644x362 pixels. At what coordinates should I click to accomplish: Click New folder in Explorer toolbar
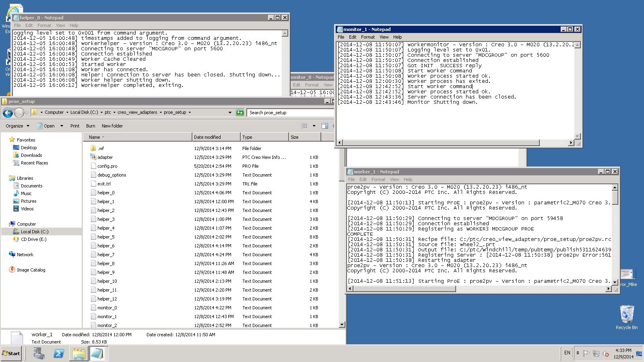pos(112,126)
